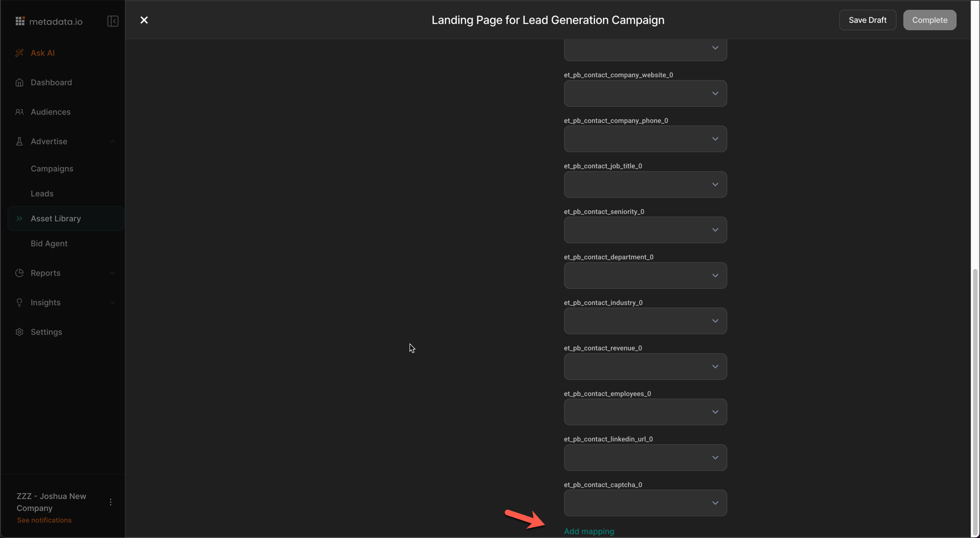Click the Save Draft button
Screen dimensions: 980x538
[x=867, y=20]
